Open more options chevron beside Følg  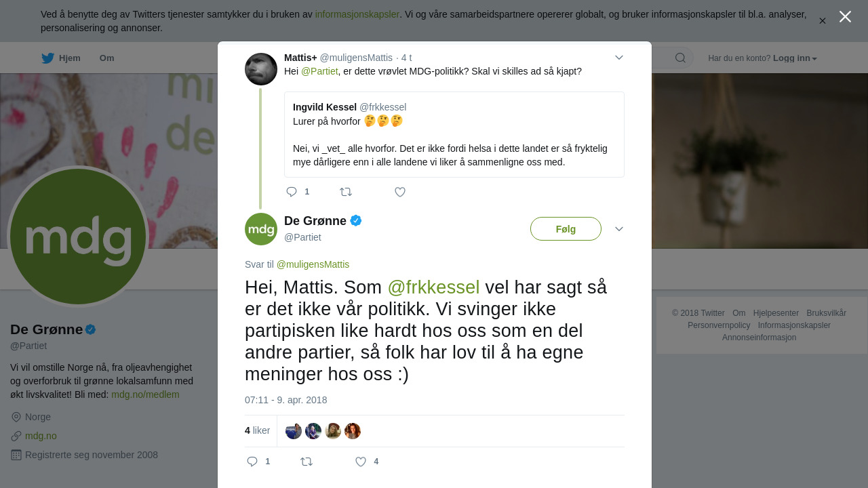coord(619,229)
